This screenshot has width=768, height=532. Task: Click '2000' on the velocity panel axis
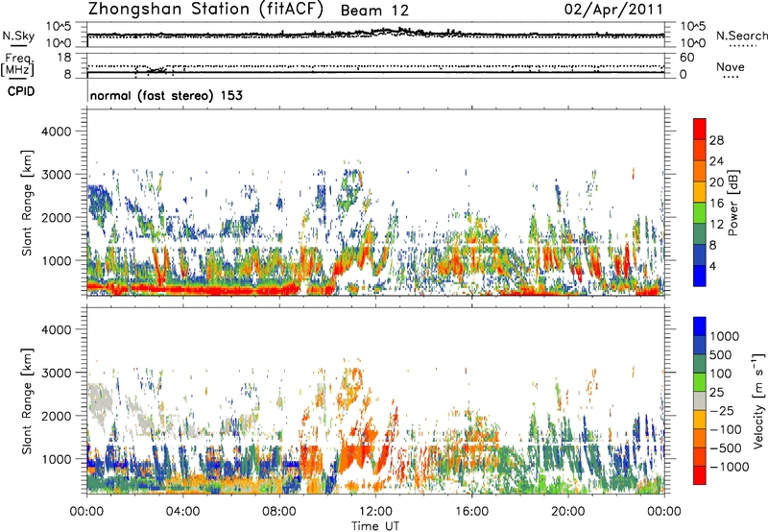[56, 416]
